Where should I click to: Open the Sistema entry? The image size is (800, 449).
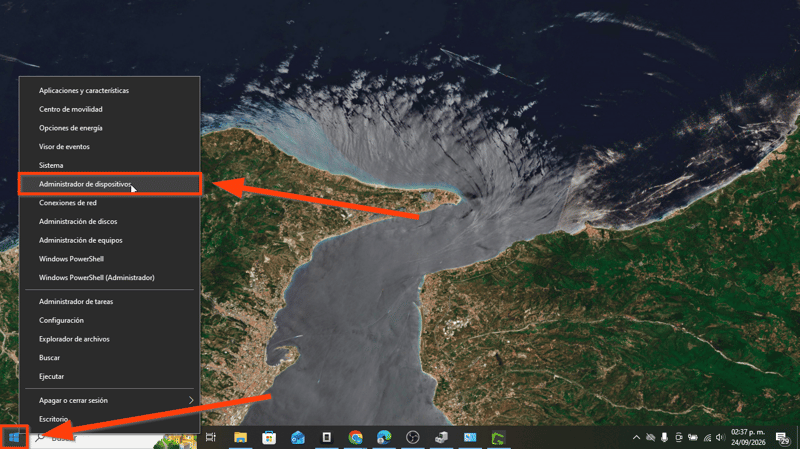[x=109, y=165]
